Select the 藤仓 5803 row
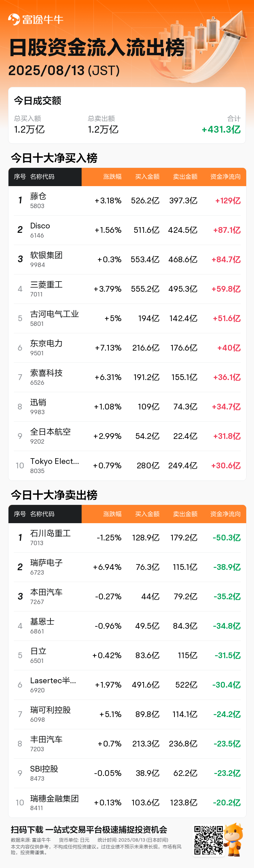This screenshot has height=868, width=254. point(127,201)
